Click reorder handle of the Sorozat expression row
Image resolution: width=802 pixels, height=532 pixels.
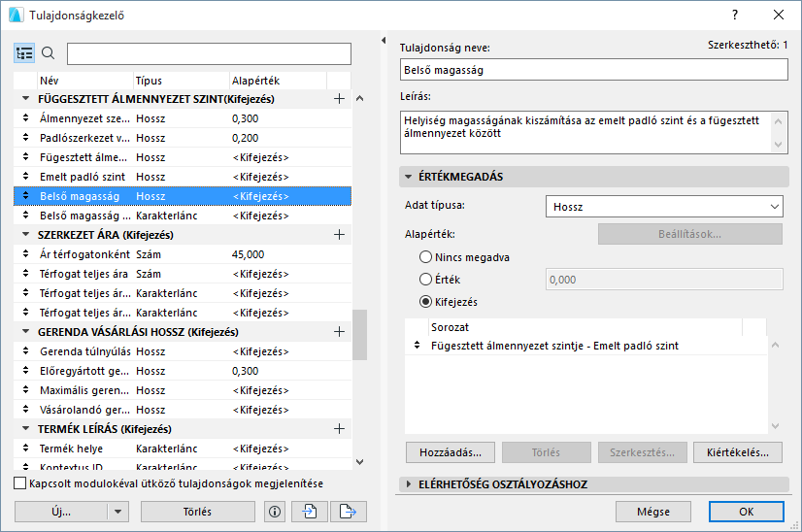(x=417, y=346)
